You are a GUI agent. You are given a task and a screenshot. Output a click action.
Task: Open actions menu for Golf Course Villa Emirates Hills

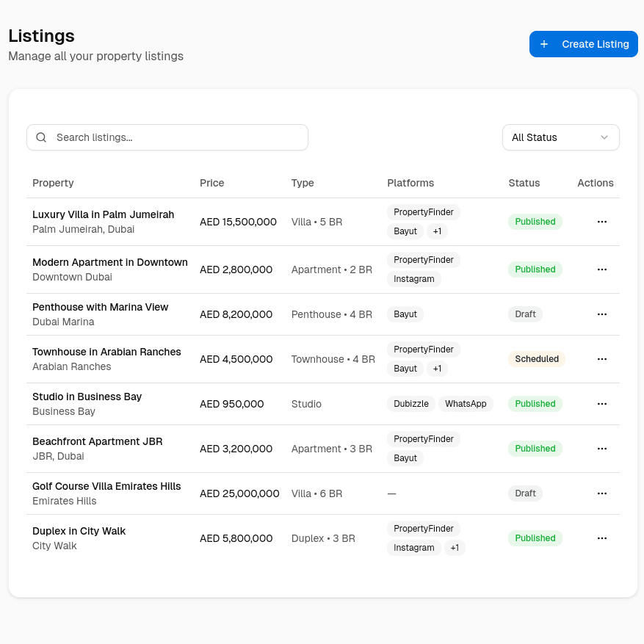[x=601, y=493]
